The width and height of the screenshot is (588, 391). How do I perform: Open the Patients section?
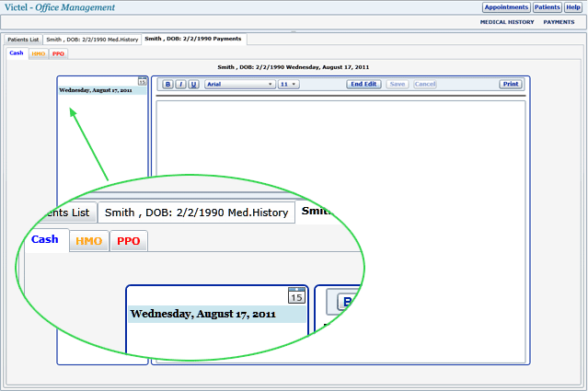548,7
